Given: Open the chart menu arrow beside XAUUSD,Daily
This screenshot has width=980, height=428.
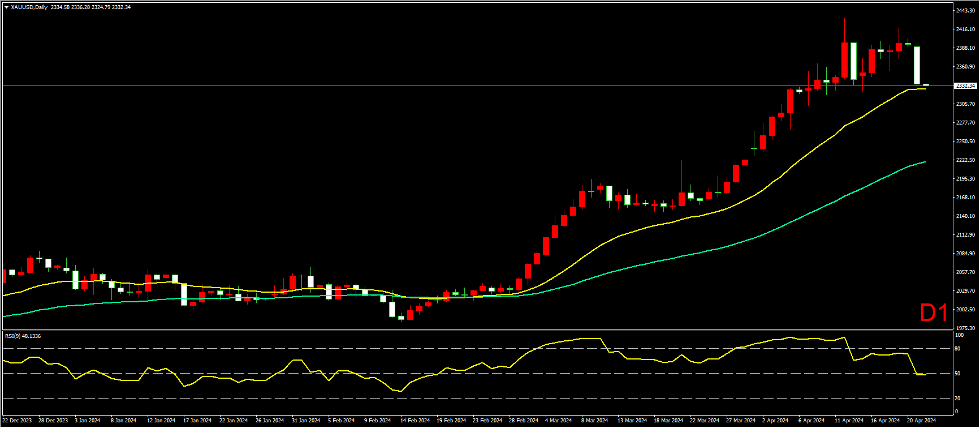Looking at the screenshot, I should click(6, 7).
